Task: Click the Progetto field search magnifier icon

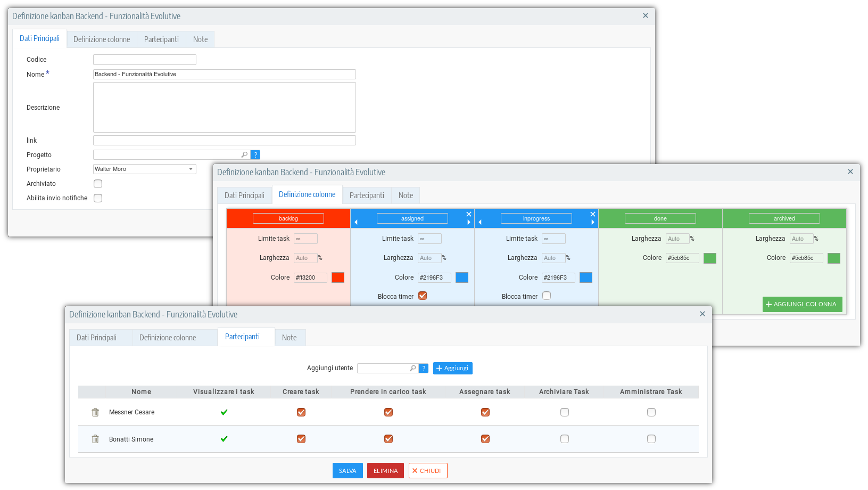Action: (x=244, y=155)
